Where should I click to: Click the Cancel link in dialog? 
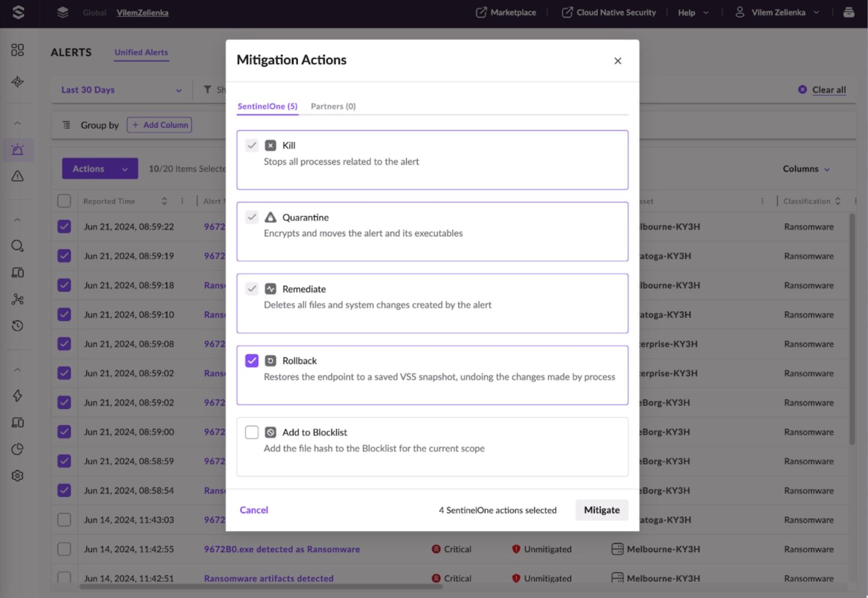tap(254, 510)
